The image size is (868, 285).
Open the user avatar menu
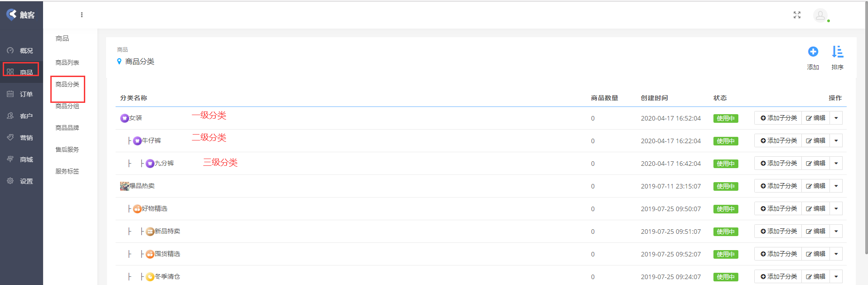click(x=820, y=15)
